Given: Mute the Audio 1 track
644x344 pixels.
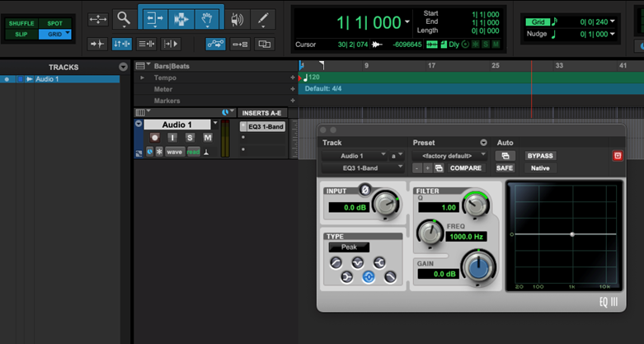Looking at the screenshot, I should coord(208,138).
